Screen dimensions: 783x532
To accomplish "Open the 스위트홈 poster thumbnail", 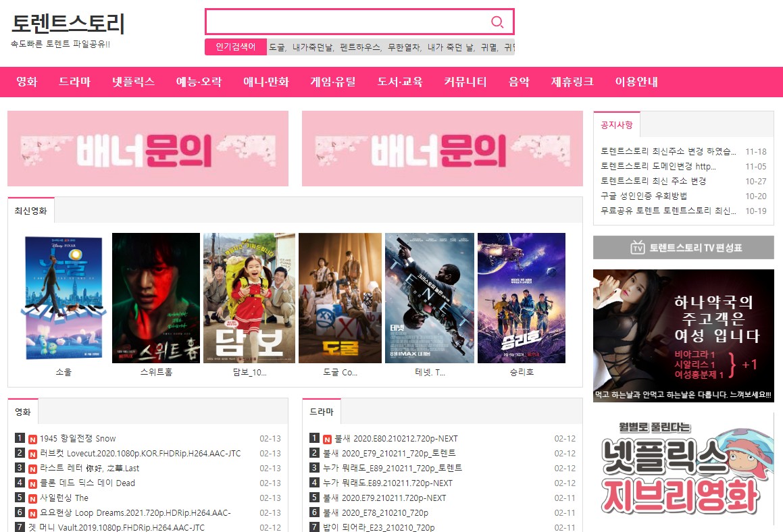I will (155, 298).
